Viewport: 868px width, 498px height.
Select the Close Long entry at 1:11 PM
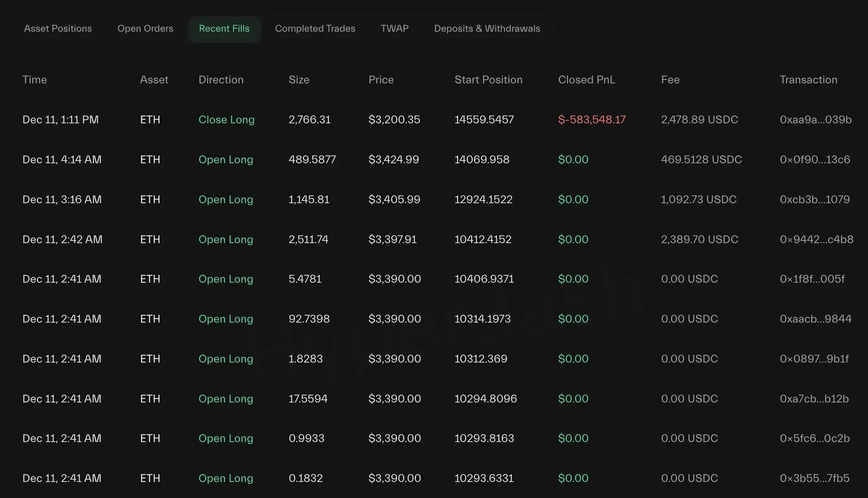[x=226, y=120]
